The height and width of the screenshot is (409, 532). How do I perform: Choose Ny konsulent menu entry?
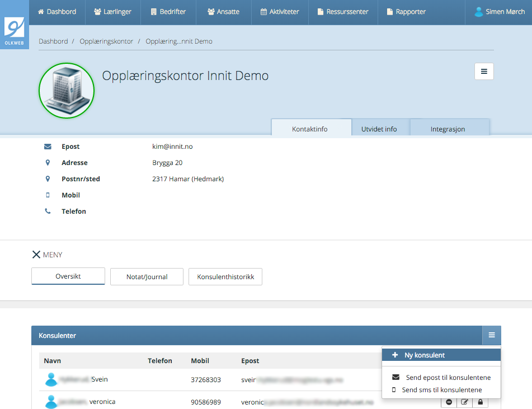(441, 355)
